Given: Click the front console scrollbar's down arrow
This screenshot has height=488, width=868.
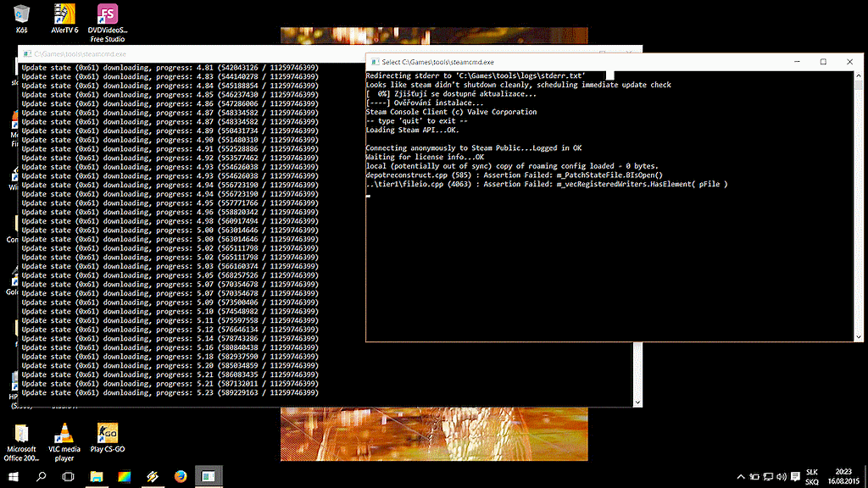Looking at the screenshot, I should [859, 336].
